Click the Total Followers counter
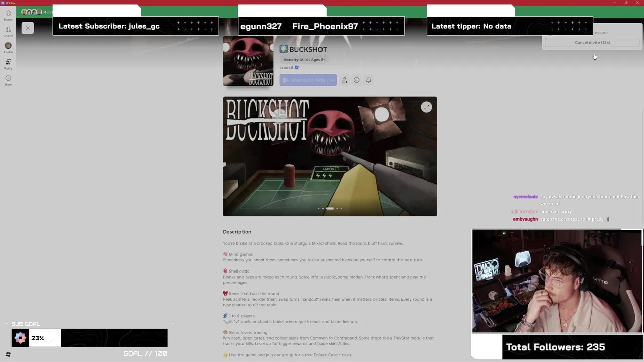644x362 pixels. 555,347
